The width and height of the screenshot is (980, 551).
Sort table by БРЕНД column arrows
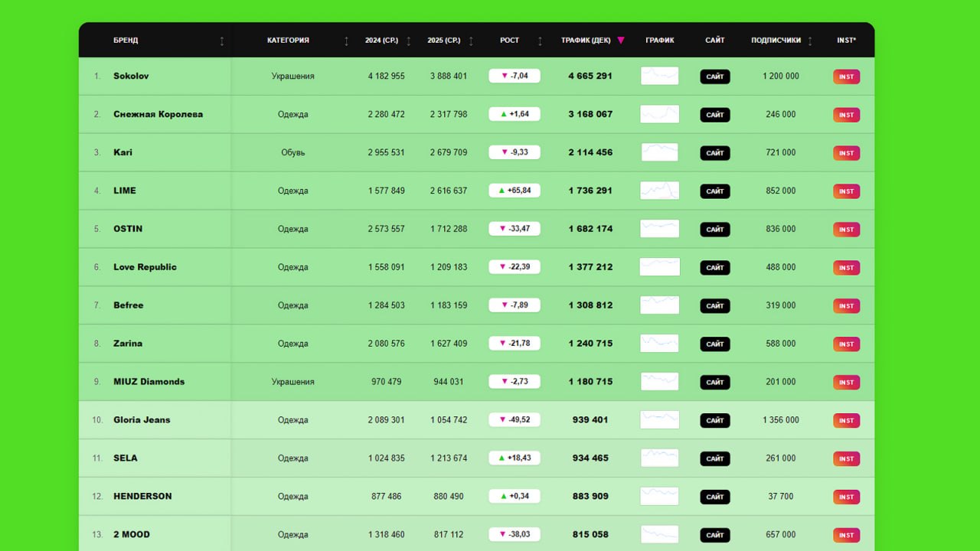point(222,41)
